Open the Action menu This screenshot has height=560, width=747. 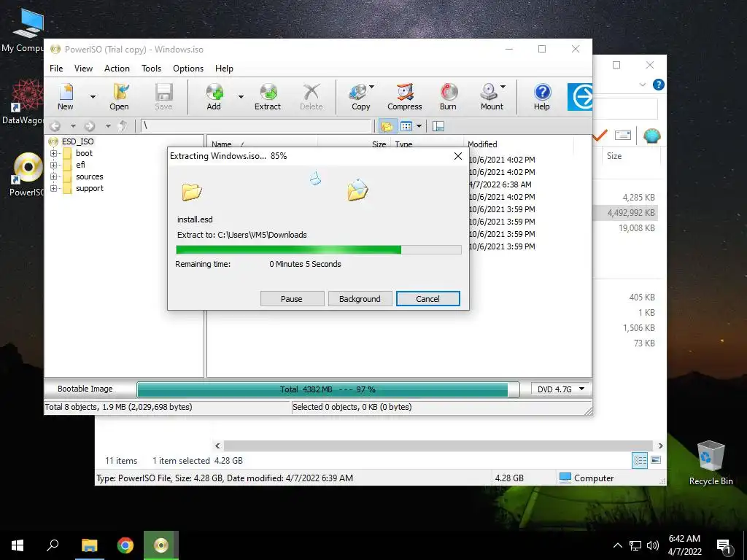pyautogui.click(x=117, y=68)
